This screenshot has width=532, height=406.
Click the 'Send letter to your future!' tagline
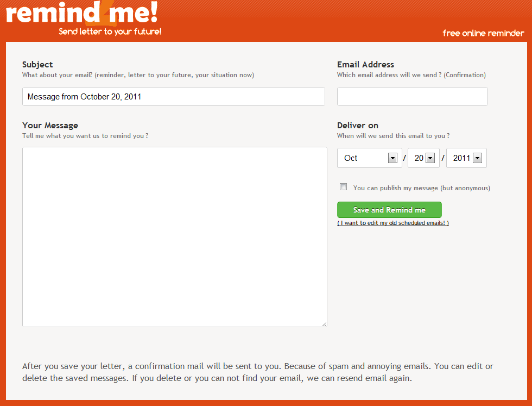click(x=110, y=32)
